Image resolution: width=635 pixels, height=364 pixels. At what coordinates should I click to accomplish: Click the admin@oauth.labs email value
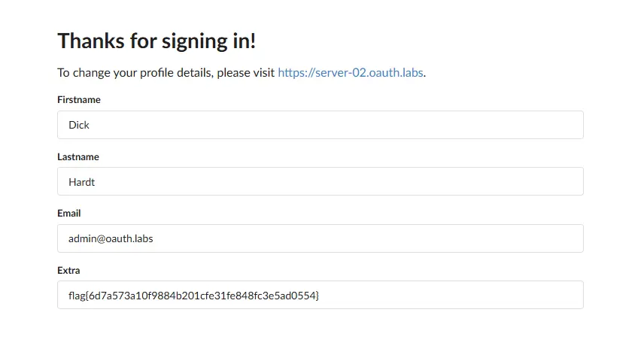click(111, 238)
